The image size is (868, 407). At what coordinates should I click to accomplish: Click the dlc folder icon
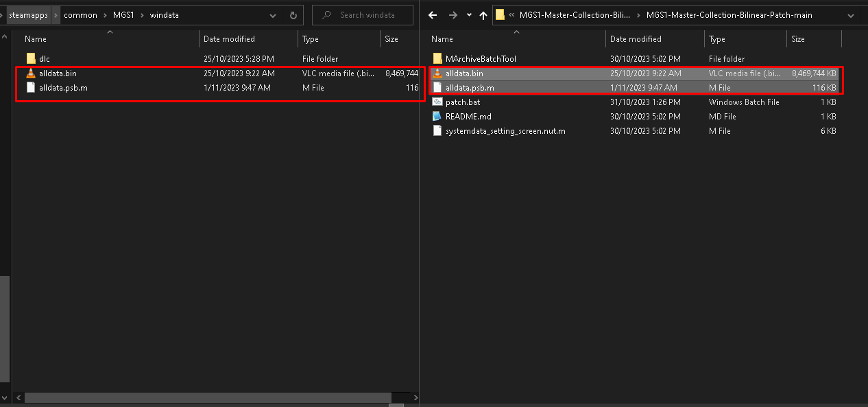pyautogui.click(x=31, y=59)
